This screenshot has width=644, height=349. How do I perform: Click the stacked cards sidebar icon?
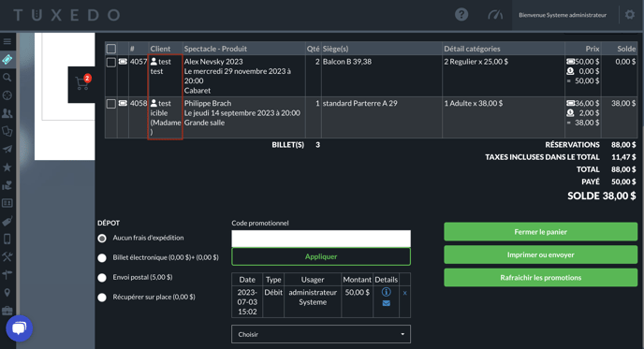(7, 131)
